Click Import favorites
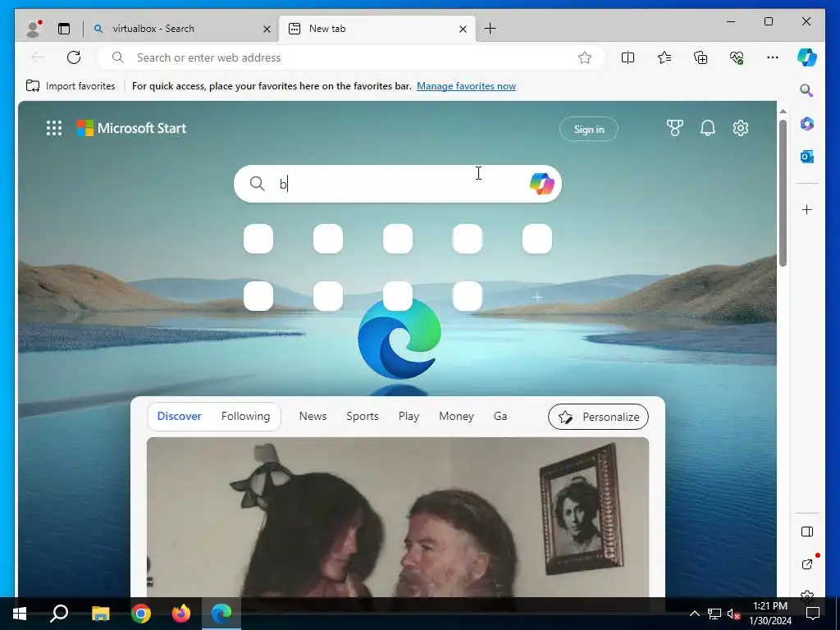 pyautogui.click(x=71, y=85)
